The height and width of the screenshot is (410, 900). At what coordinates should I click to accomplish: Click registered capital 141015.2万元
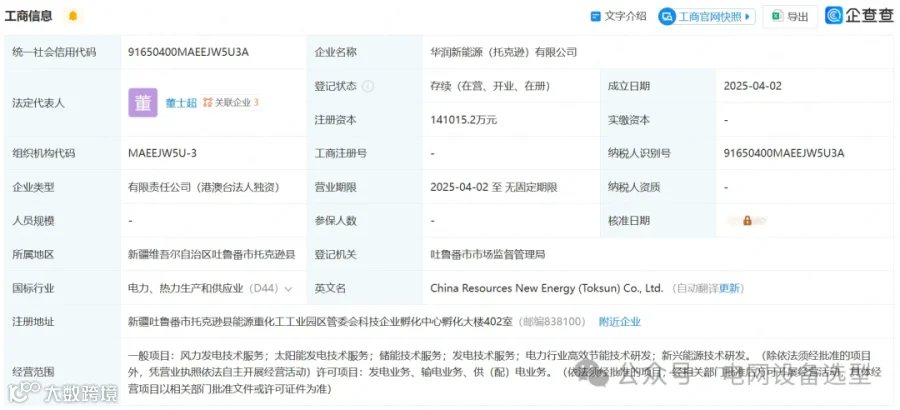point(464,120)
